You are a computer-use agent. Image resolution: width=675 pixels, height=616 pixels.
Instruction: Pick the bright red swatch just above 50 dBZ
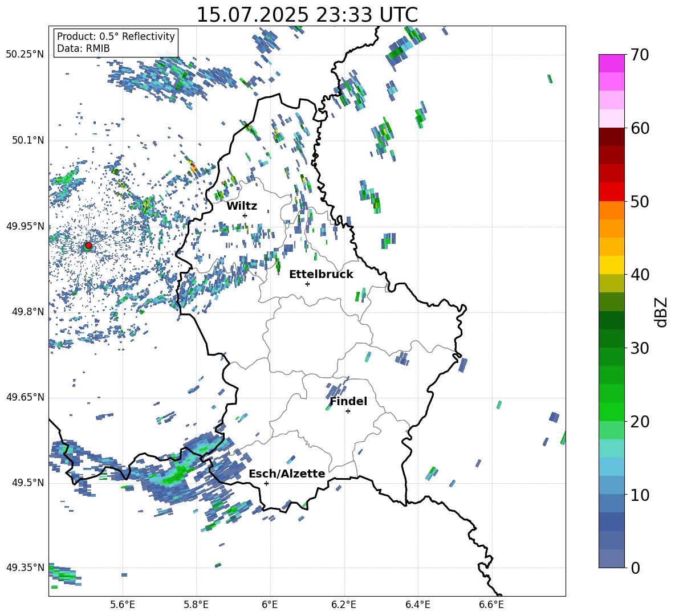(611, 192)
